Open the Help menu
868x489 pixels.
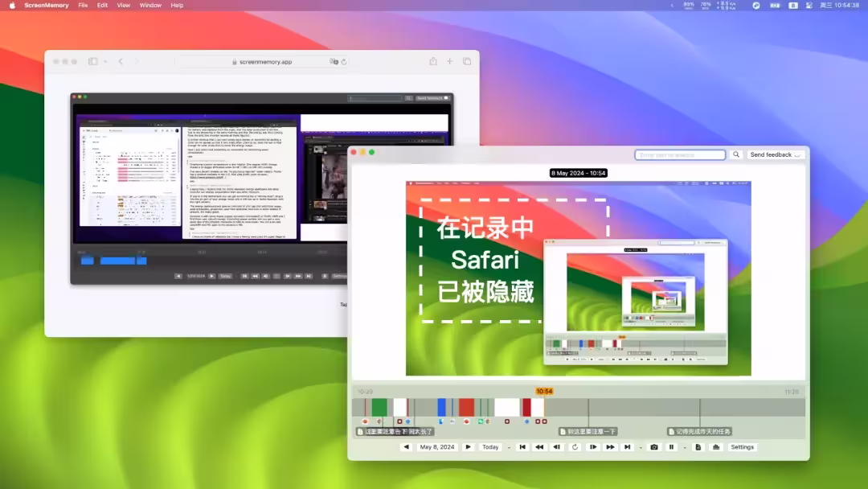177,5
